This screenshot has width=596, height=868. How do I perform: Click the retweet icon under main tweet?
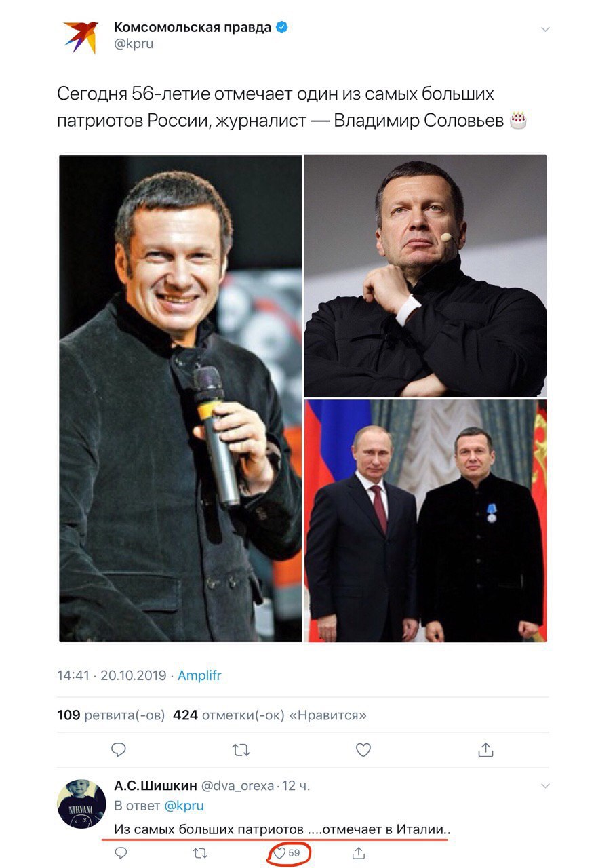coord(241,749)
